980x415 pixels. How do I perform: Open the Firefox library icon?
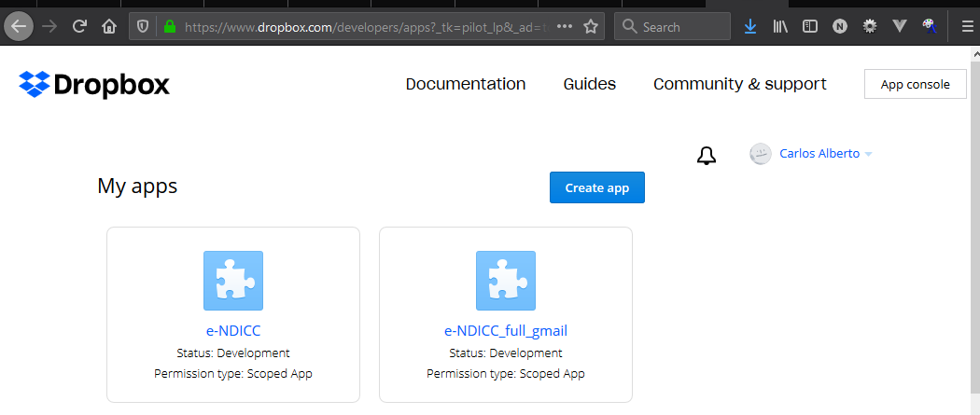point(780,27)
